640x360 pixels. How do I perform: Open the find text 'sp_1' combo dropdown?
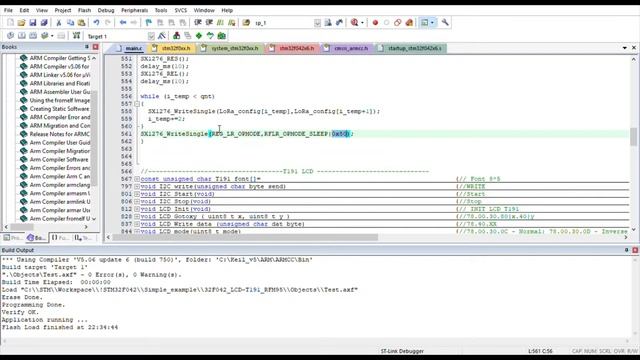(317, 23)
